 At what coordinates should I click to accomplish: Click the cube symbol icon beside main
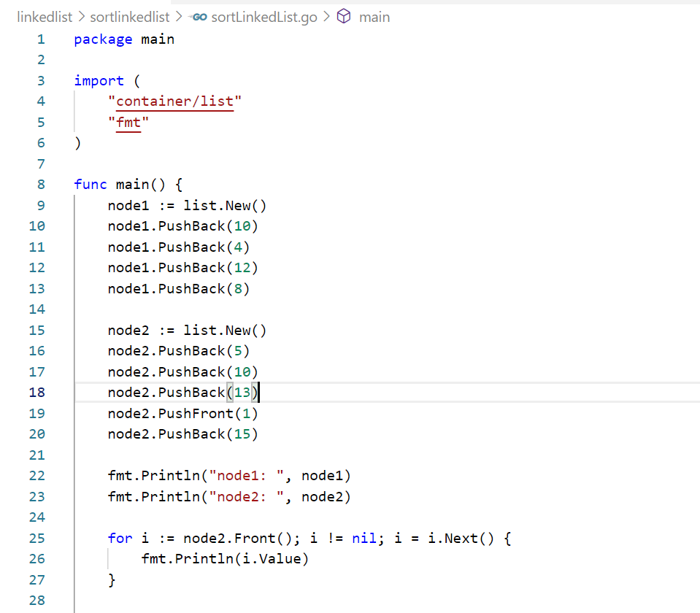[x=344, y=16]
